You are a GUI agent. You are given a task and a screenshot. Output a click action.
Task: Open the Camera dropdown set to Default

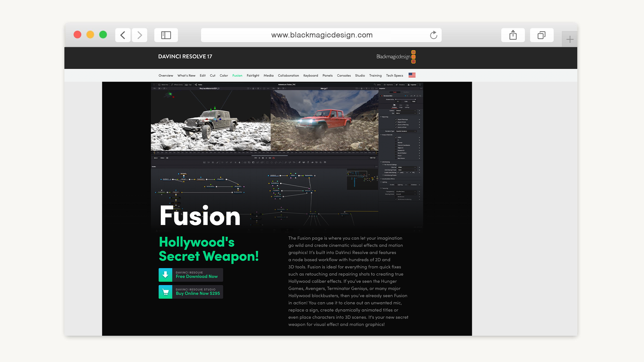(406, 111)
